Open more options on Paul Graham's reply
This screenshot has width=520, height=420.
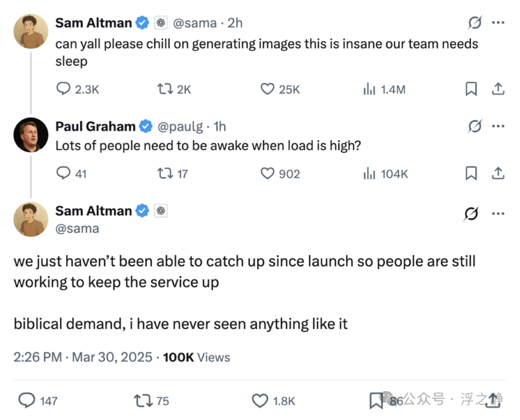(498, 126)
